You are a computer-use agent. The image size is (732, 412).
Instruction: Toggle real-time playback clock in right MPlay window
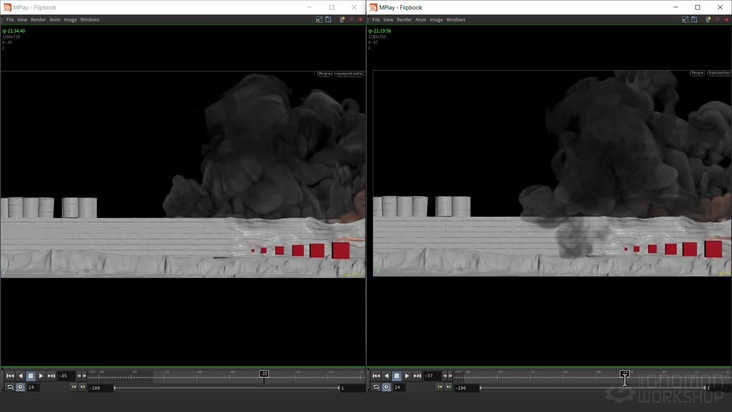(x=387, y=387)
